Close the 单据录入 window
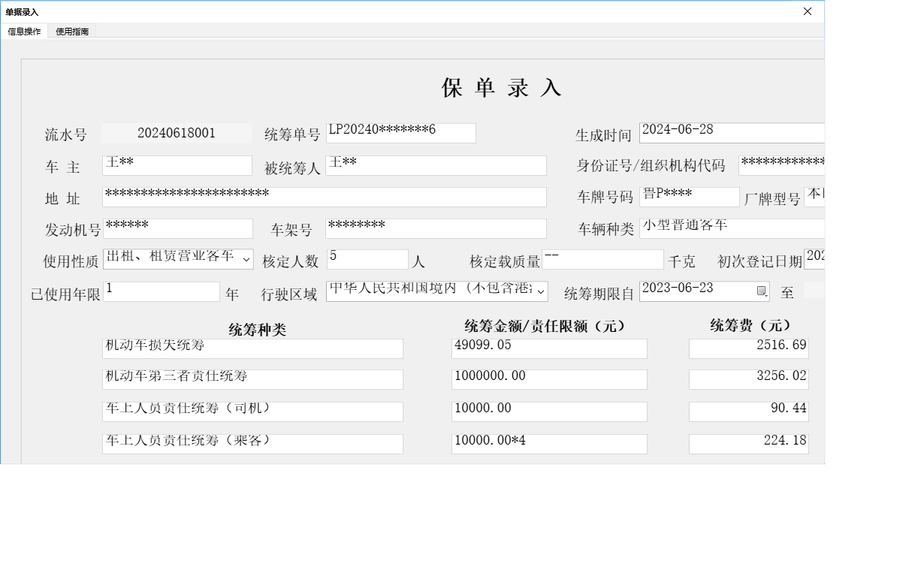 tap(807, 11)
